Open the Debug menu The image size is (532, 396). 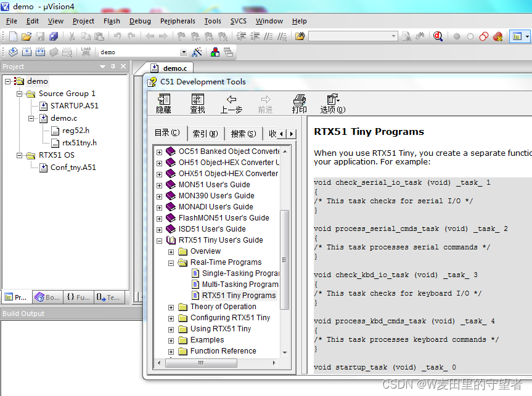pos(140,21)
